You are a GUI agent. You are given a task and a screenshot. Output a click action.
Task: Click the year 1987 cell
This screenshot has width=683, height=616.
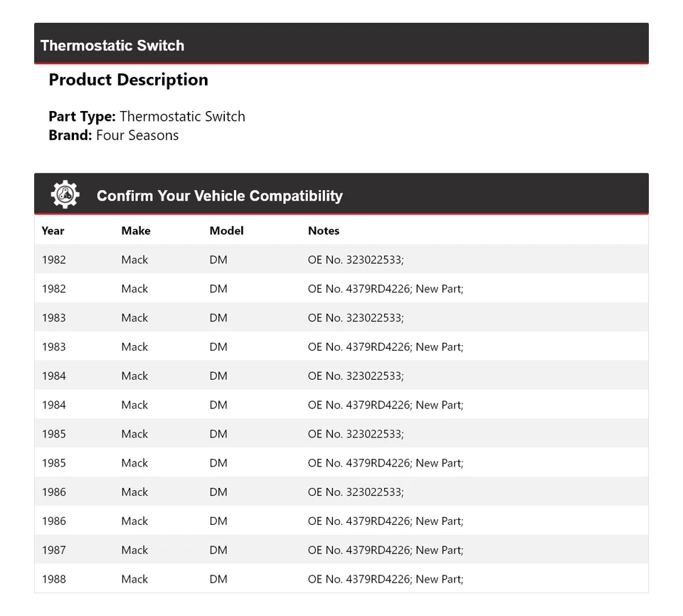point(54,550)
